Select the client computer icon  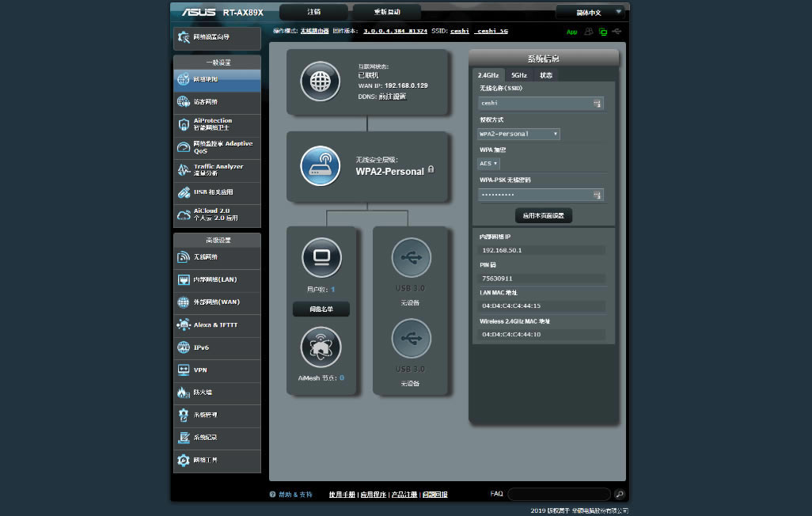pyautogui.click(x=321, y=257)
